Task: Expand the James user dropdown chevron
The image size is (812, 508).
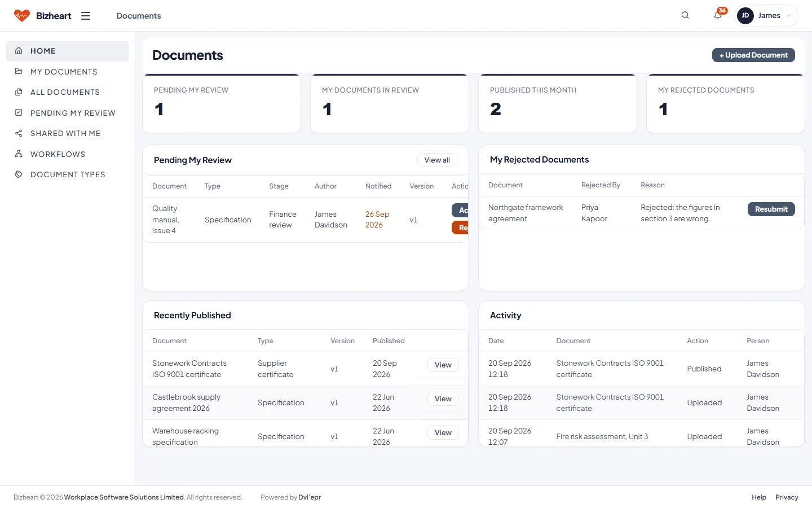Action: (x=788, y=16)
